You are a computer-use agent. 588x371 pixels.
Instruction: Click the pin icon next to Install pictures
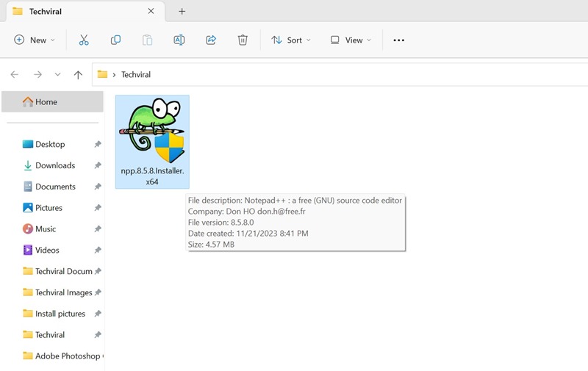98,314
